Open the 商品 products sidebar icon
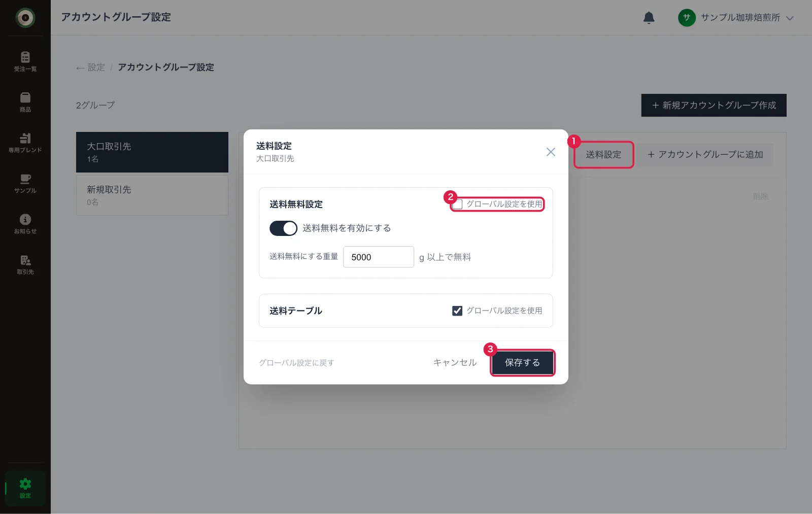Screen dimensions: 812x514 [x=25, y=102]
